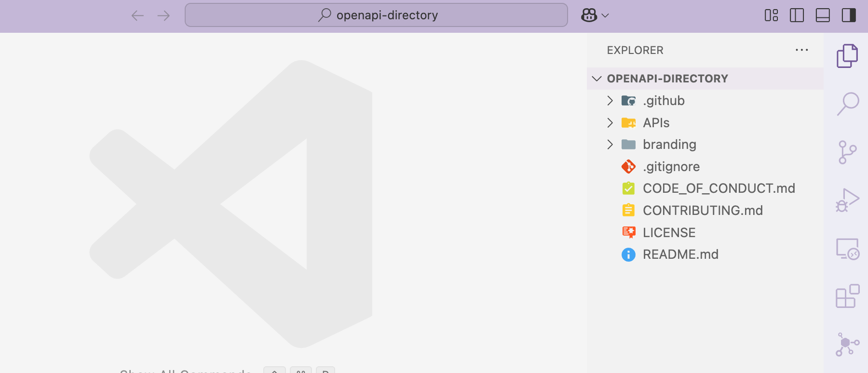Toggle the right sidebar layout button

click(x=849, y=15)
